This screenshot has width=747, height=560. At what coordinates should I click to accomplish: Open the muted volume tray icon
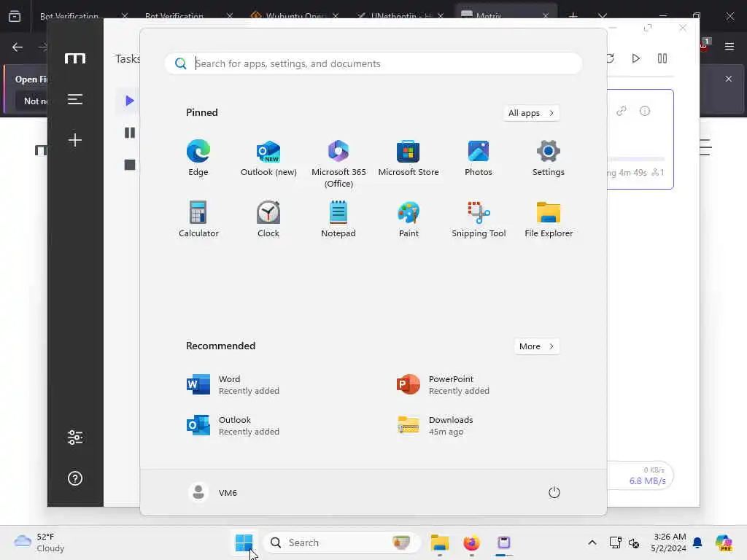click(634, 542)
